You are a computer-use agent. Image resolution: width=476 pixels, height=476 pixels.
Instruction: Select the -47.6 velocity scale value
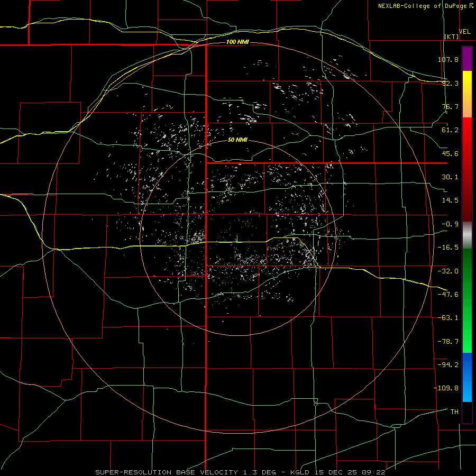(x=448, y=295)
